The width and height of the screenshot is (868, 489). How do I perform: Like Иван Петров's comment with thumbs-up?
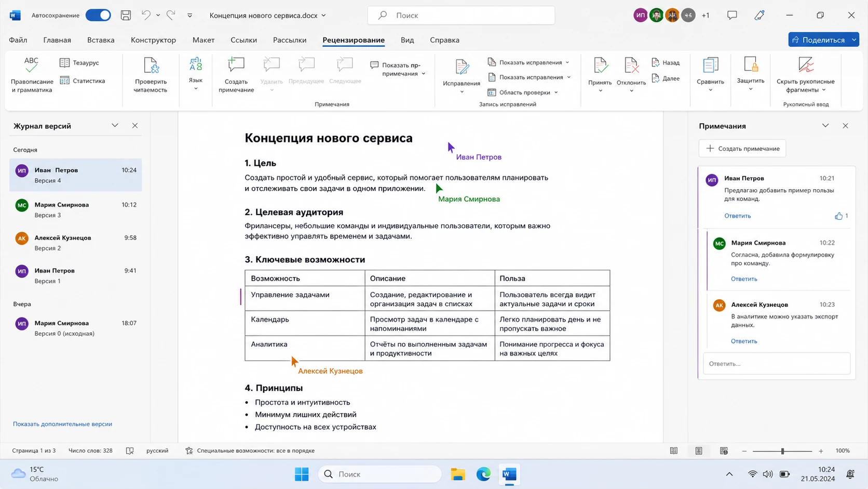pyautogui.click(x=838, y=216)
